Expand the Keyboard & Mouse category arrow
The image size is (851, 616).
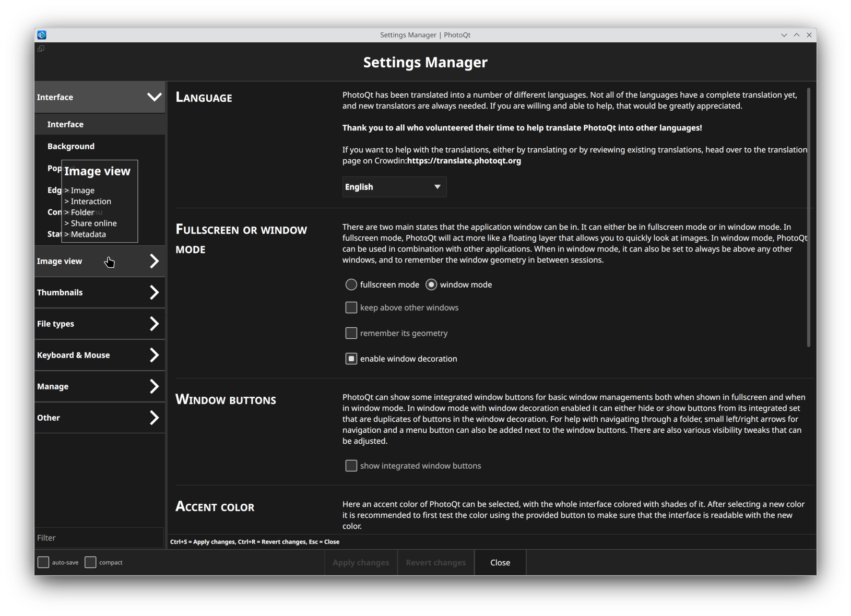pos(154,355)
